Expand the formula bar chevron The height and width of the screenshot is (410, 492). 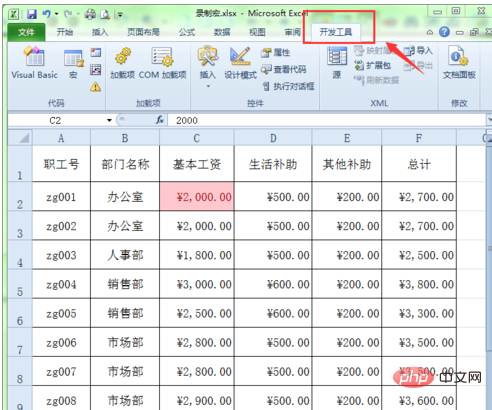pos(489,119)
